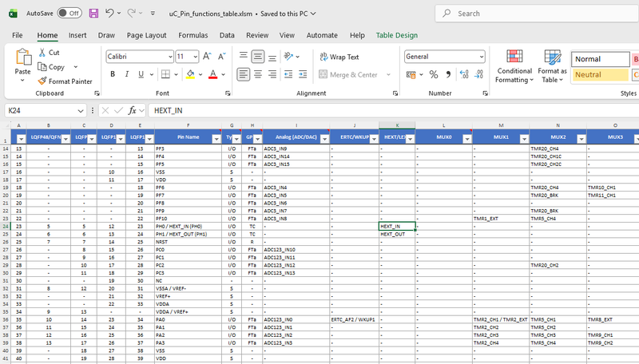This screenshot has width=639, height=364.
Task: Toggle Bold formatting
Action: click(113, 74)
